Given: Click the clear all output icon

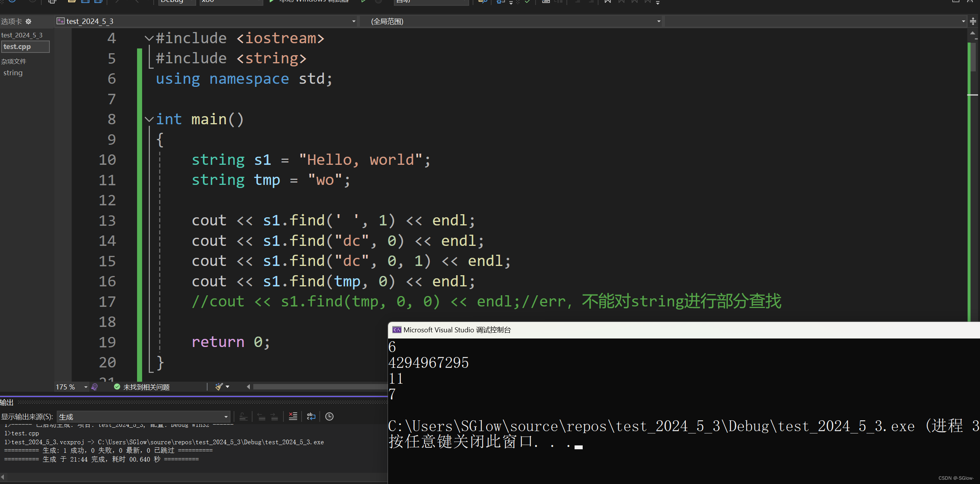Looking at the screenshot, I should pyautogui.click(x=293, y=416).
